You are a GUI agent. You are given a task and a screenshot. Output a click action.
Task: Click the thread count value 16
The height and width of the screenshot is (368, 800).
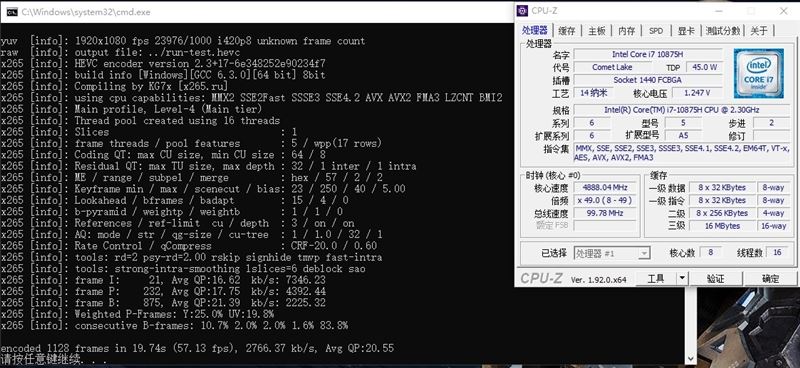click(778, 252)
